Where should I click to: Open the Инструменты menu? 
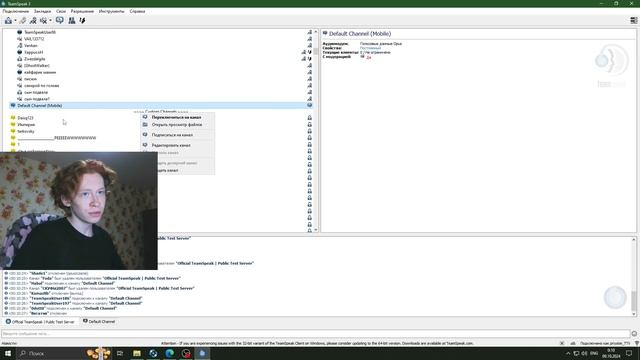[x=111, y=11]
